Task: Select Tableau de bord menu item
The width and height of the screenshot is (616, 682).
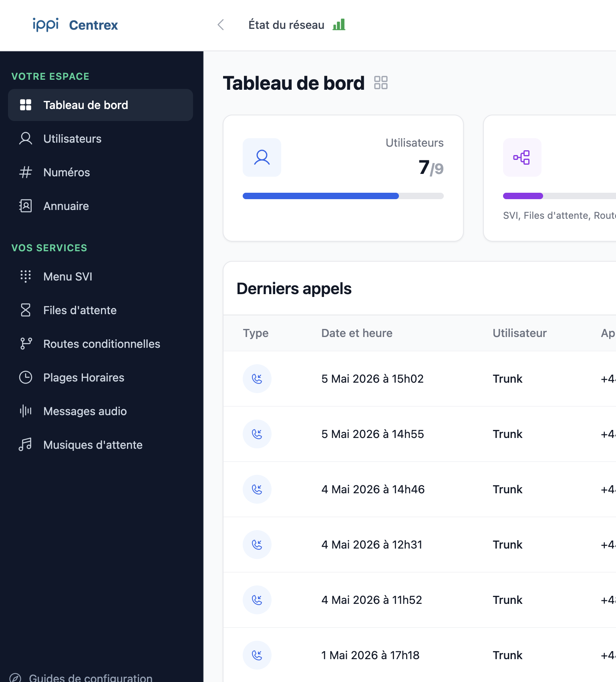Action: coord(101,105)
